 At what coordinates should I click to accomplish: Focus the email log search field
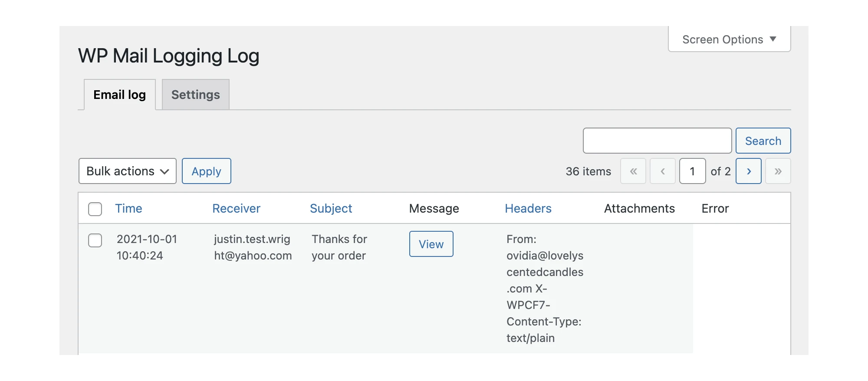point(657,141)
